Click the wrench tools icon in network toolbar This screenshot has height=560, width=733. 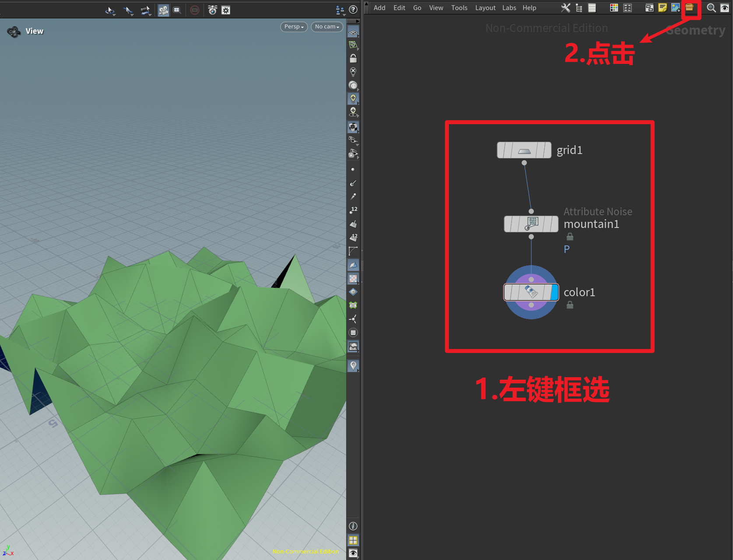[x=565, y=7]
